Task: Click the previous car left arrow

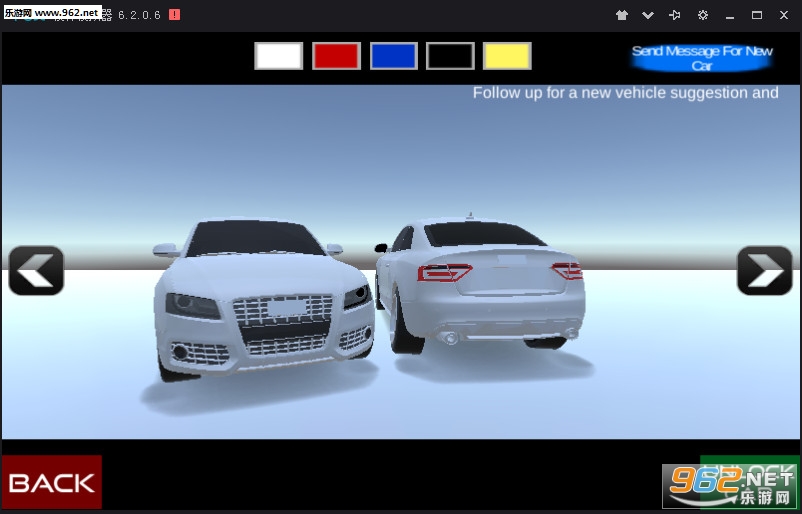Action: (x=36, y=271)
